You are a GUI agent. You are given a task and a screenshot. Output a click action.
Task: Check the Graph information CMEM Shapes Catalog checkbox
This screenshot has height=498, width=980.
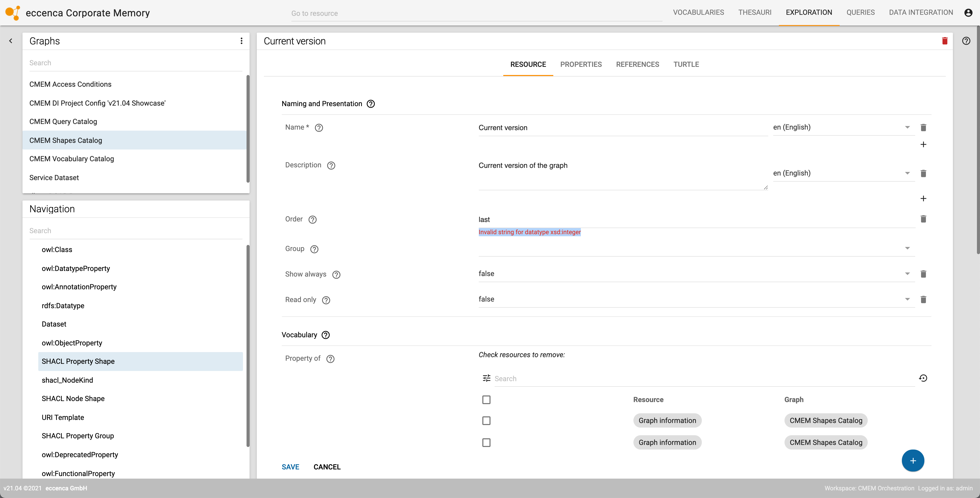[486, 420]
